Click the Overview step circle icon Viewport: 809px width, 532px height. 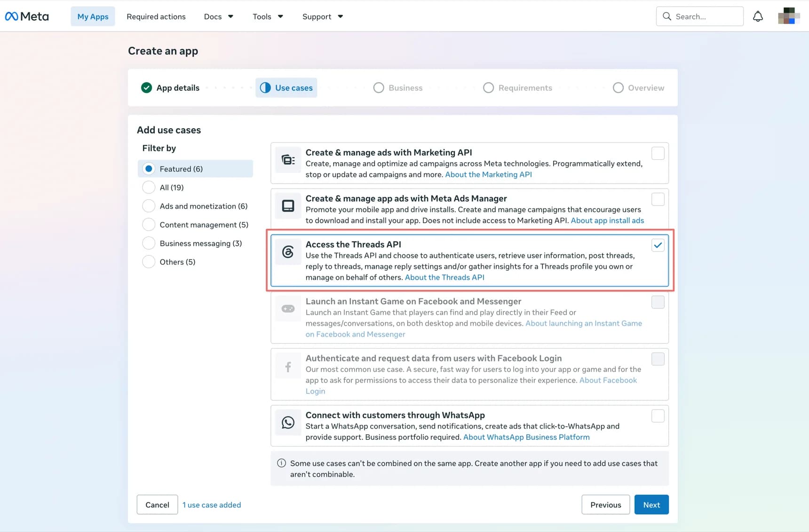coord(618,88)
